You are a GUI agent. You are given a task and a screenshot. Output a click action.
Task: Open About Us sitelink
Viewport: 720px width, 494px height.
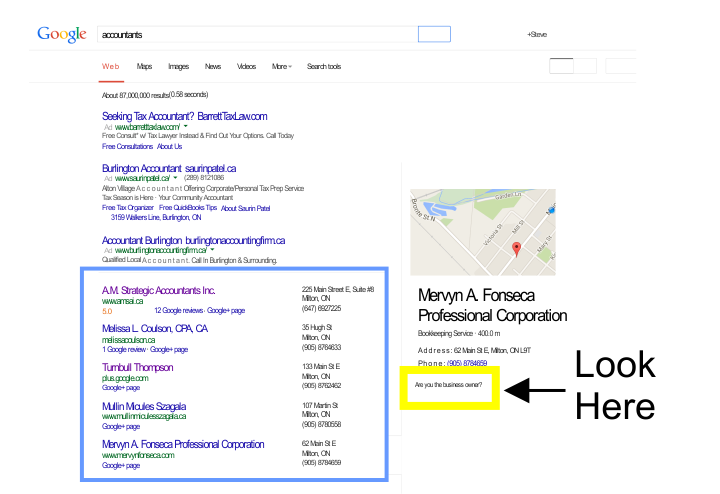169,146
